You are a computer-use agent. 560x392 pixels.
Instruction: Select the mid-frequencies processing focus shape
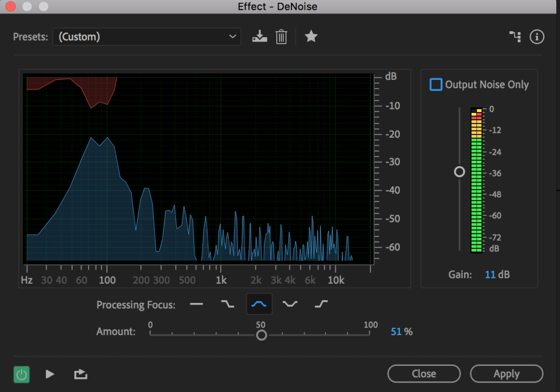259,304
